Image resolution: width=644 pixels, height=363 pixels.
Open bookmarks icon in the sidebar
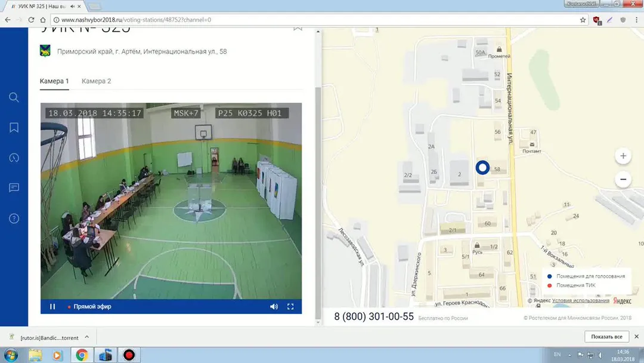click(x=14, y=127)
